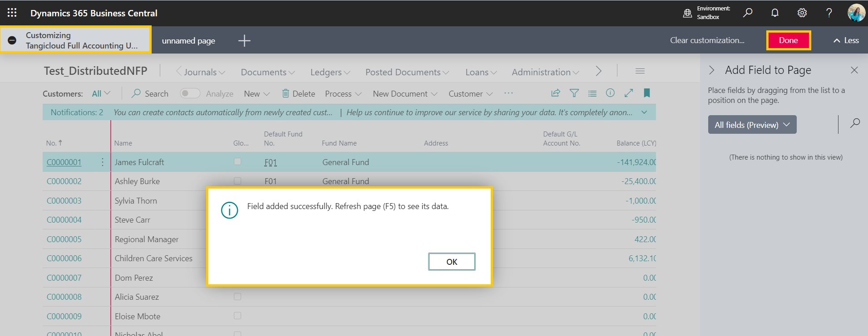Image resolution: width=868 pixels, height=336 pixels.
Task: Expand the notifications bar chevron
Action: coord(644,112)
